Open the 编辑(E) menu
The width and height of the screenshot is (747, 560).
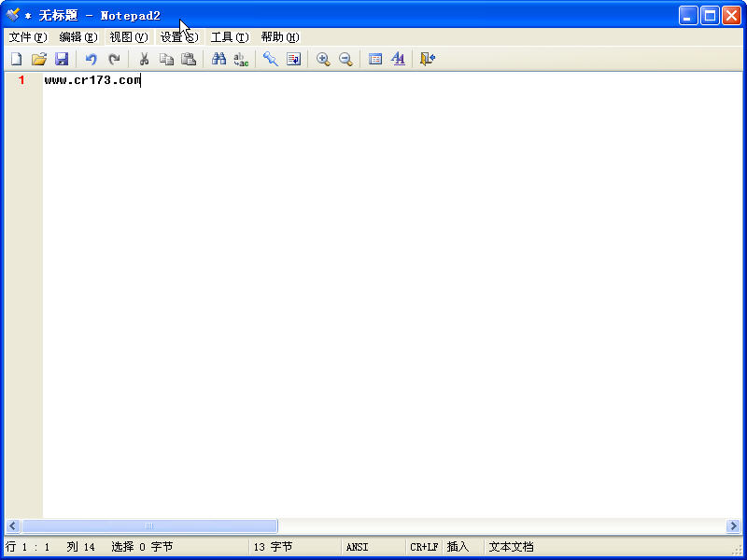78,37
